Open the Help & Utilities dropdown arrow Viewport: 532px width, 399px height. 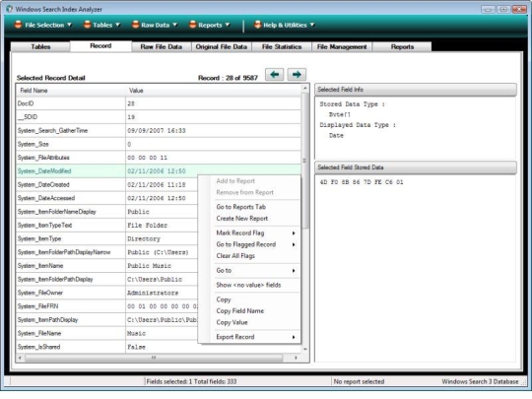pyautogui.click(x=312, y=25)
